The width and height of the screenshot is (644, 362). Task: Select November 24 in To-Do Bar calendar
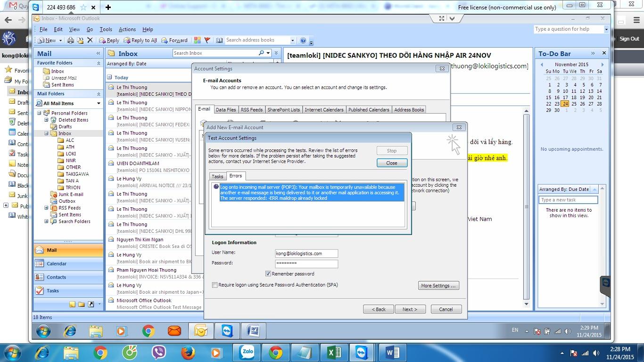click(565, 104)
